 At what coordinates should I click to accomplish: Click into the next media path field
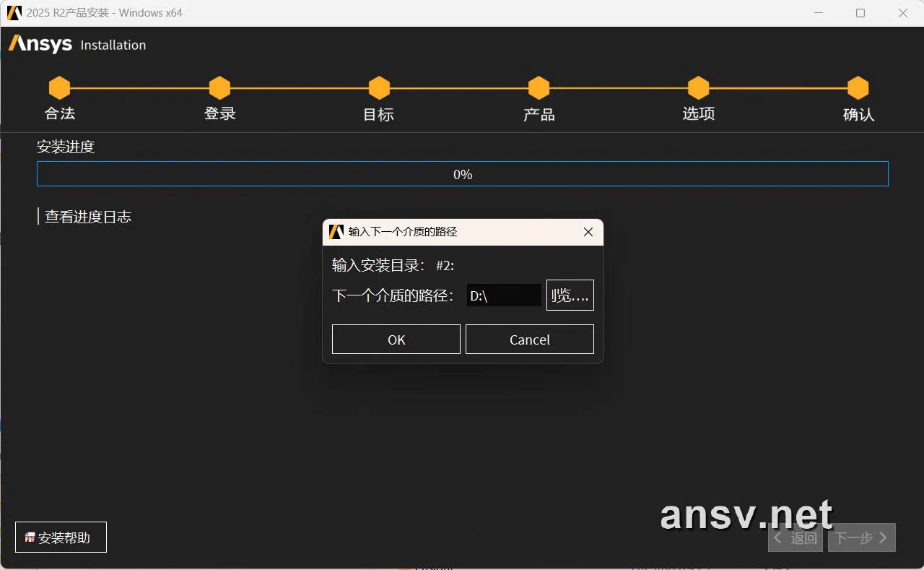coord(504,295)
